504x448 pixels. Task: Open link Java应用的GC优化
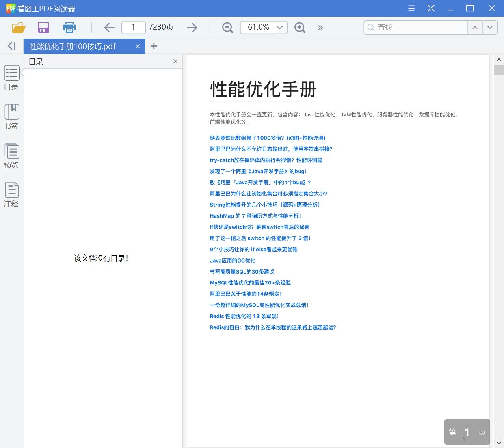click(x=232, y=261)
